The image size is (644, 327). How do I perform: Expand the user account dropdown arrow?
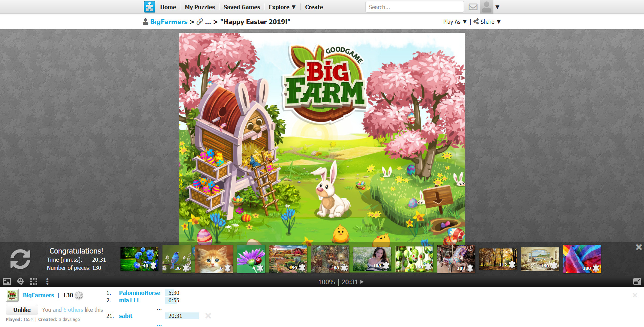coord(497,7)
